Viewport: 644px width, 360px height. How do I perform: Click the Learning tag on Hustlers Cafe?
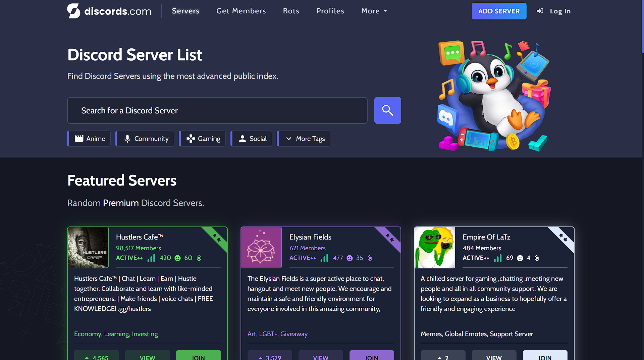116,334
